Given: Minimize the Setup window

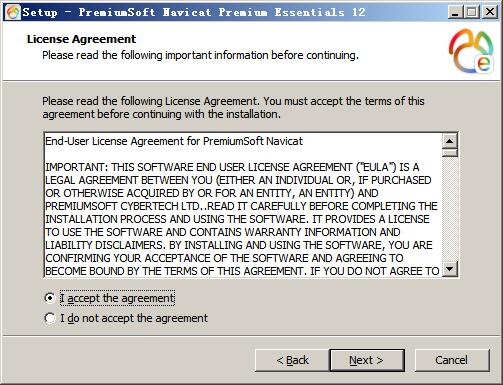Looking at the screenshot, I should click(x=455, y=12).
